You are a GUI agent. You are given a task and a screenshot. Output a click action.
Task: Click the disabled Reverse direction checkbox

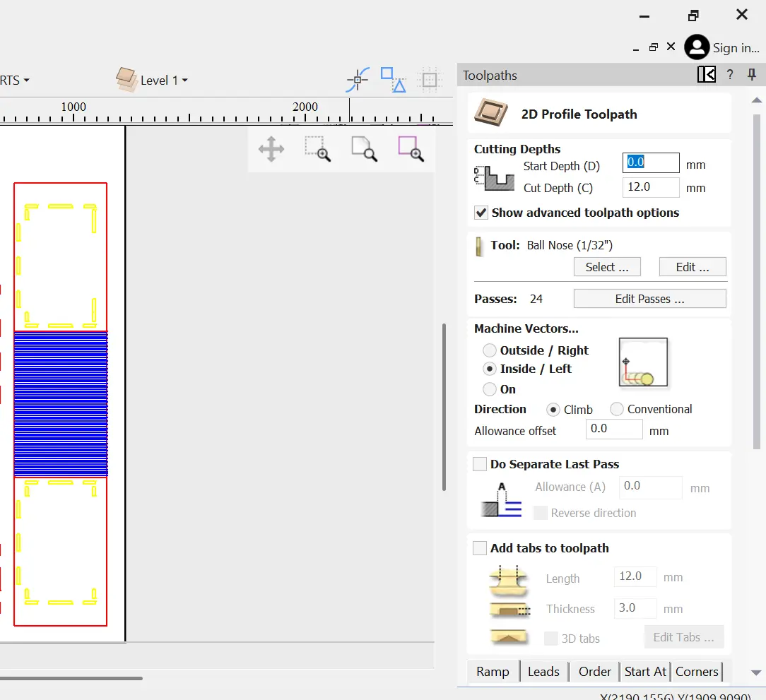pos(541,513)
